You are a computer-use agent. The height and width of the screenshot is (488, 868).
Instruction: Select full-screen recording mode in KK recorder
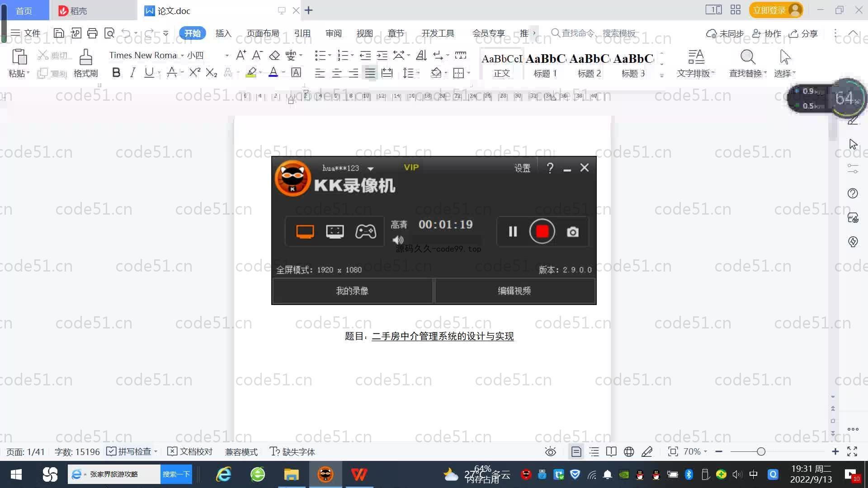pyautogui.click(x=305, y=232)
